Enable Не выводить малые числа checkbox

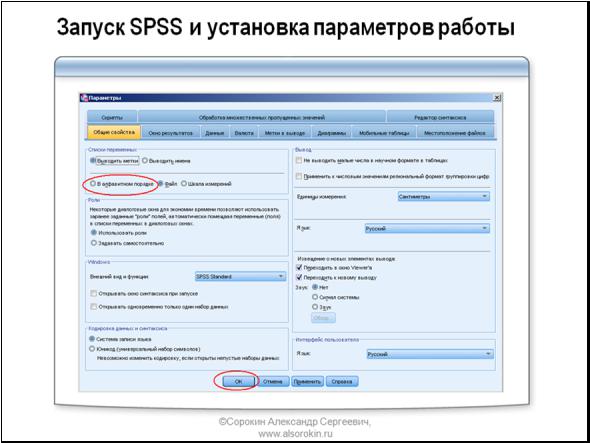tap(299, 160)
